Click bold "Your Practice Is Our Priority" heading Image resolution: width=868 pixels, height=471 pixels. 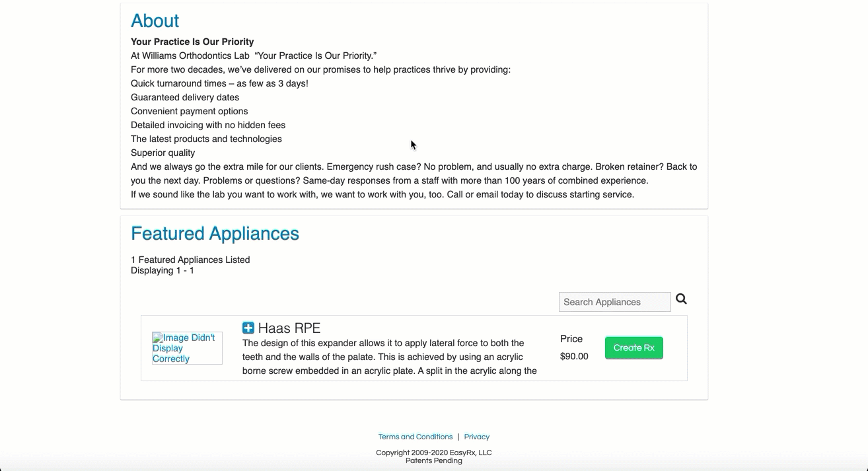(192, 42)
